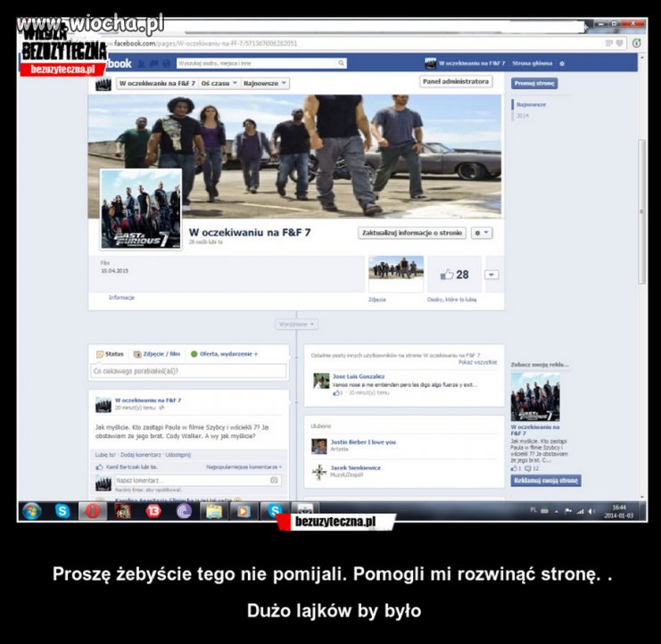Click the Windows Start orb
Screen dimensions: 661x644
click(31, 511)
